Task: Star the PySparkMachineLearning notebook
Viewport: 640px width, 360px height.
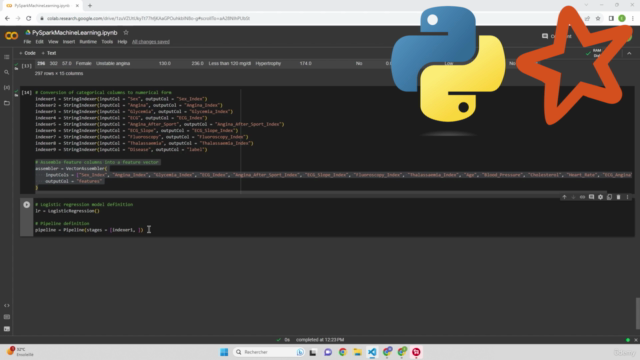Action: coord(126,32)
